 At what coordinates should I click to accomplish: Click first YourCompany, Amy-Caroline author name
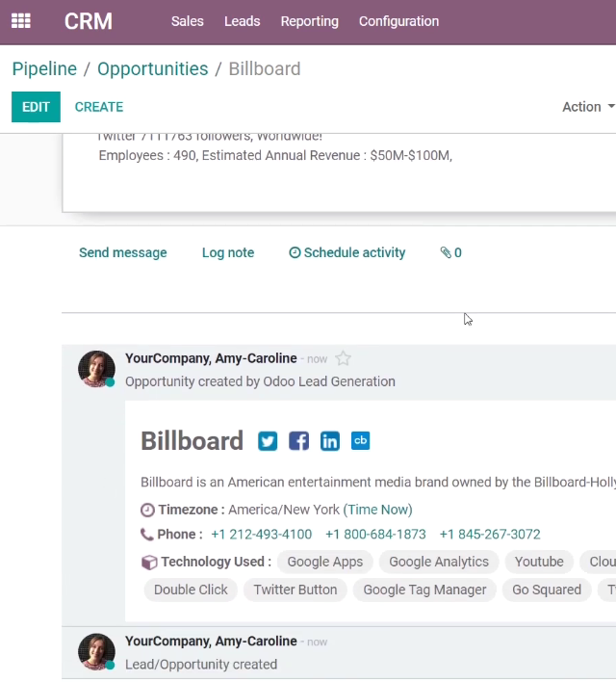(211, 358)
